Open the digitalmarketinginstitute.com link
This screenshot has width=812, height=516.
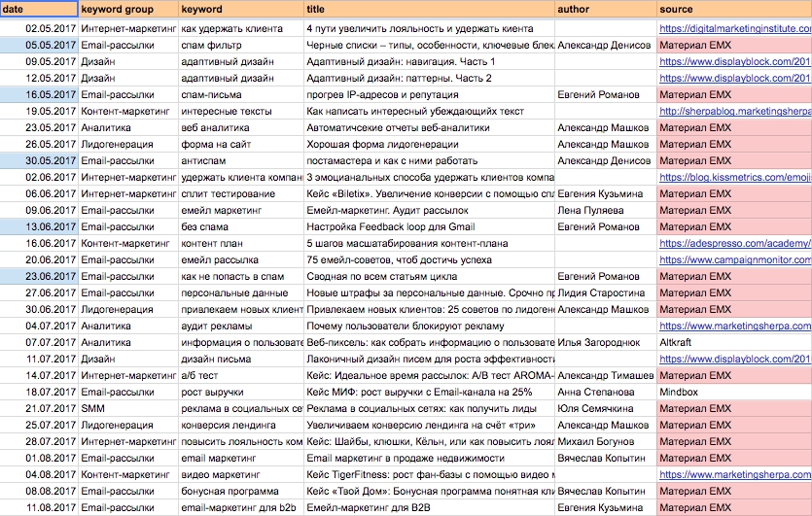click(735, 28)
